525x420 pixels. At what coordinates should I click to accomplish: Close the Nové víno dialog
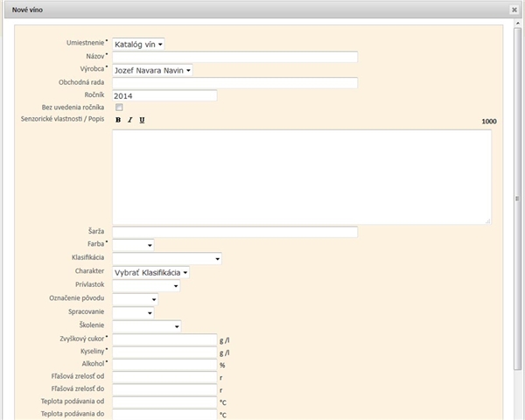514,10
